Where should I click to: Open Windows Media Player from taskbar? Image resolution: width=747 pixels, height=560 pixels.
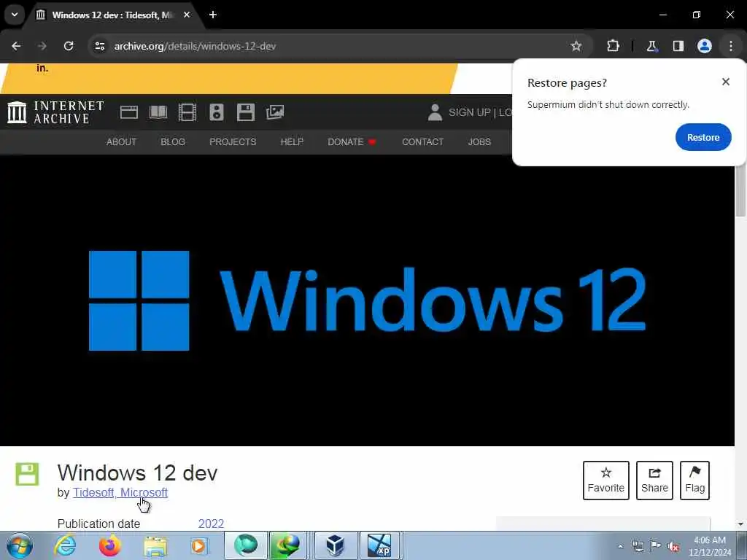pyautogui.click(x=199, y=545)
